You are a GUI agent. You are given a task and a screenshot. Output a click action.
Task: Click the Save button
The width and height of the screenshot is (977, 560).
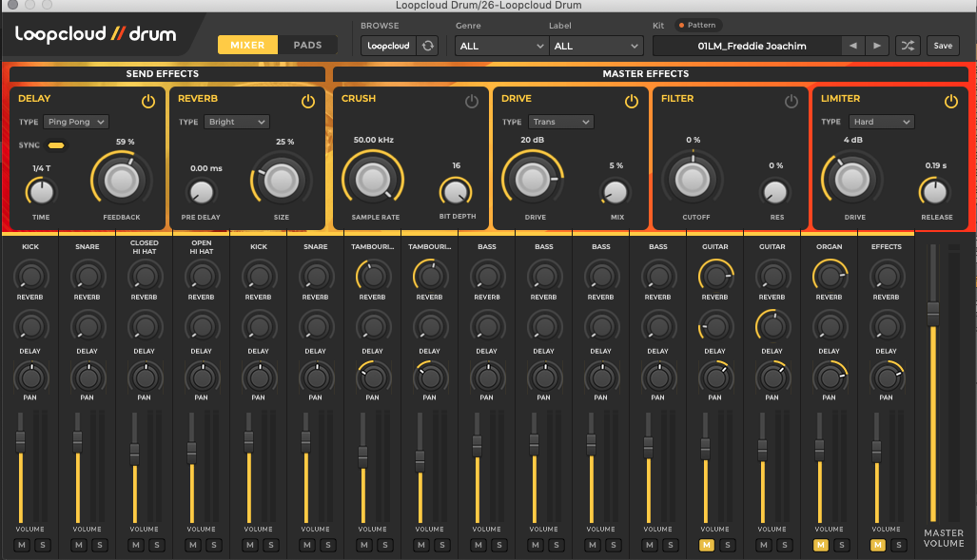point(943,46)
